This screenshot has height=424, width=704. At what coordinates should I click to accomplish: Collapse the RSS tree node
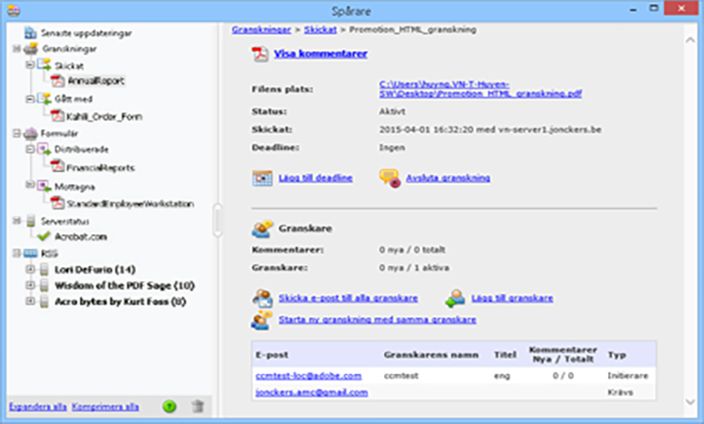point(17,253)
